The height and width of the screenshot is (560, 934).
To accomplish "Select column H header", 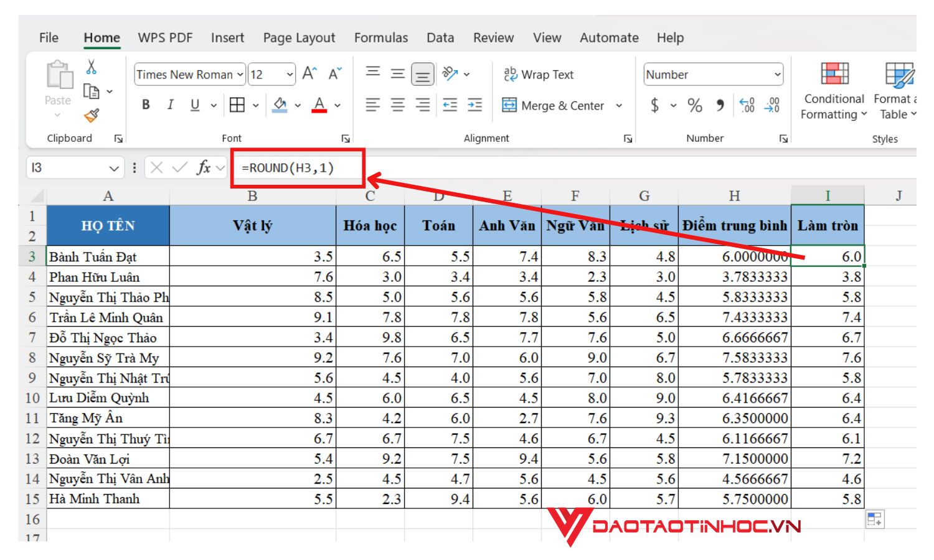I will 734,196.
